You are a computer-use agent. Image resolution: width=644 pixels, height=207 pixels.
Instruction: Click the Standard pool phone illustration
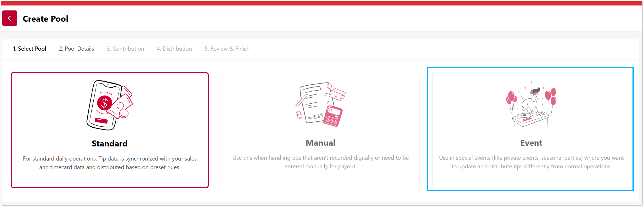[110, 105]
